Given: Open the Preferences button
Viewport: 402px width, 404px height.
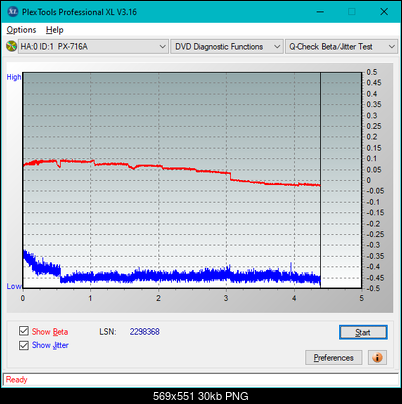Looking at the screenshot, I should coord(334,358).
